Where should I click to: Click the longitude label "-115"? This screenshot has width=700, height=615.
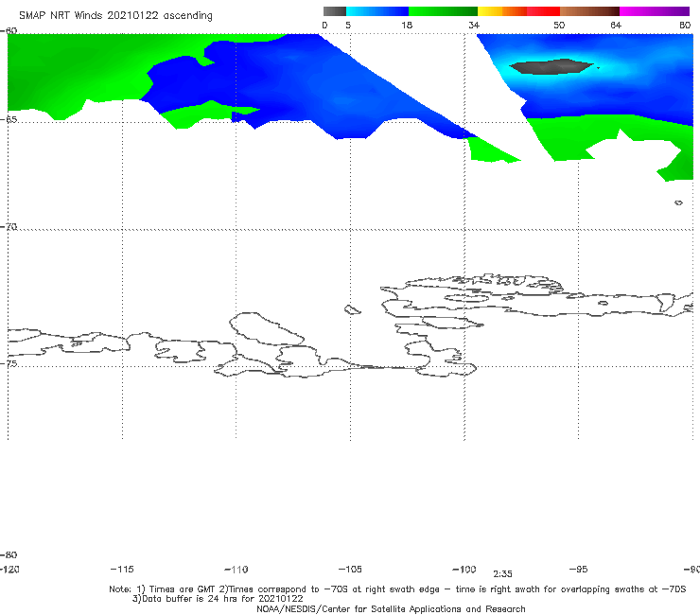122,570
